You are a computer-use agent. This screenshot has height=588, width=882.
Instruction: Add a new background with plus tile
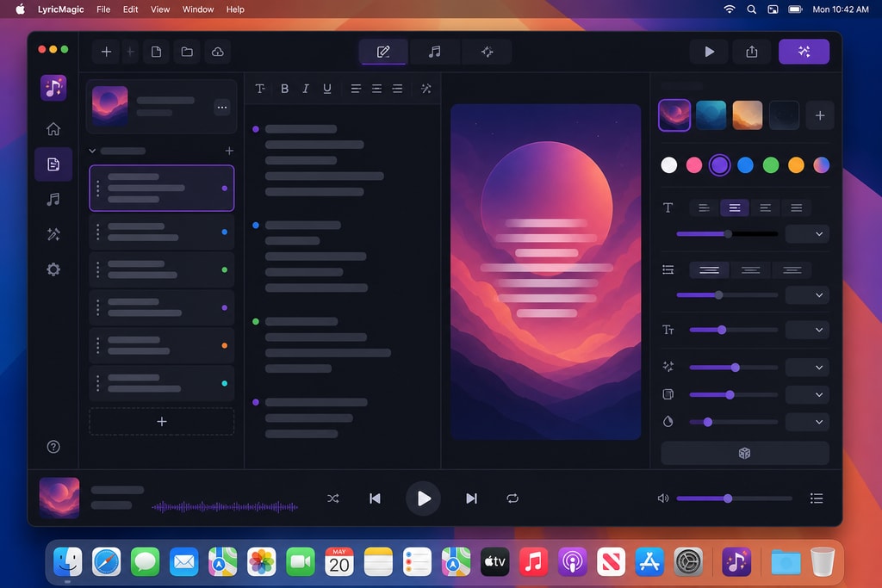pyautogui.click(x=820, y=115)
